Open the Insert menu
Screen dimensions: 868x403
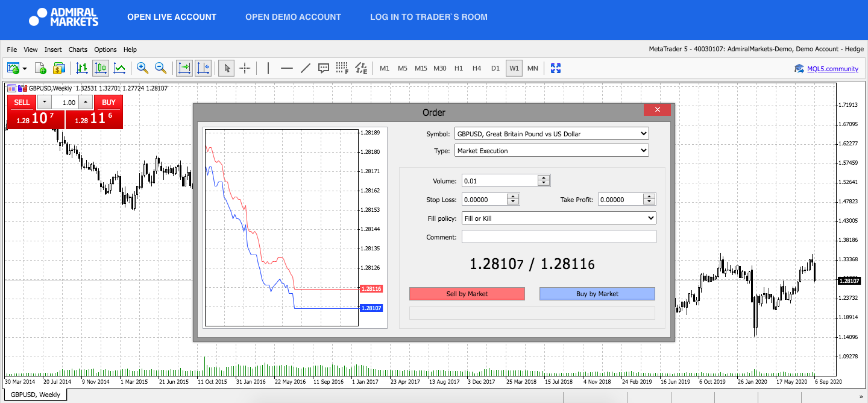tap(53, 49)
